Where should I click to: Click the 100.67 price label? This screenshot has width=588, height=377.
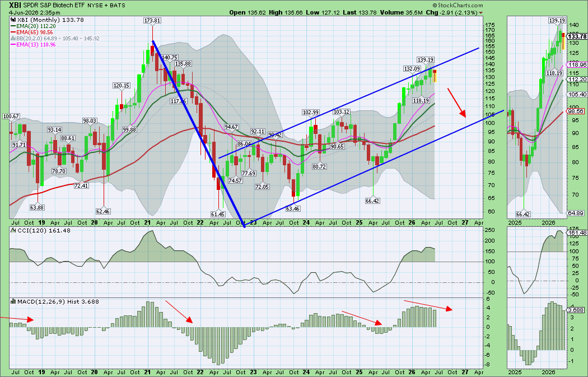point(11,117)
